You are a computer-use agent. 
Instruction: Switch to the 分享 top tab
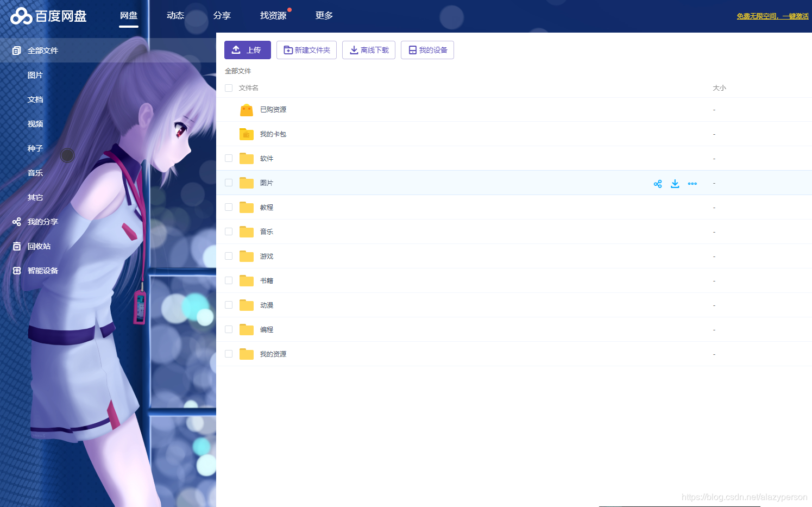tap(222, 16)
